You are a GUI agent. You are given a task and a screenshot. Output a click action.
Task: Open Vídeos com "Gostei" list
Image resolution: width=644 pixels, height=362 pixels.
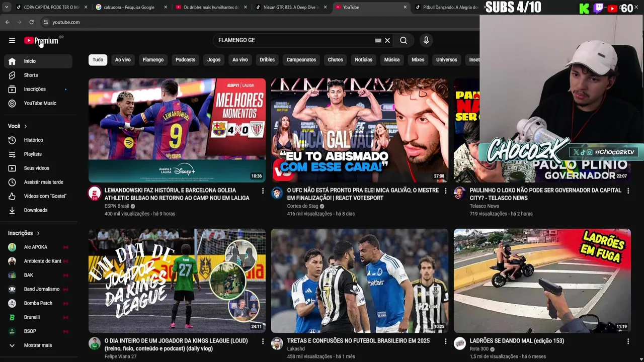pos(38,196)
